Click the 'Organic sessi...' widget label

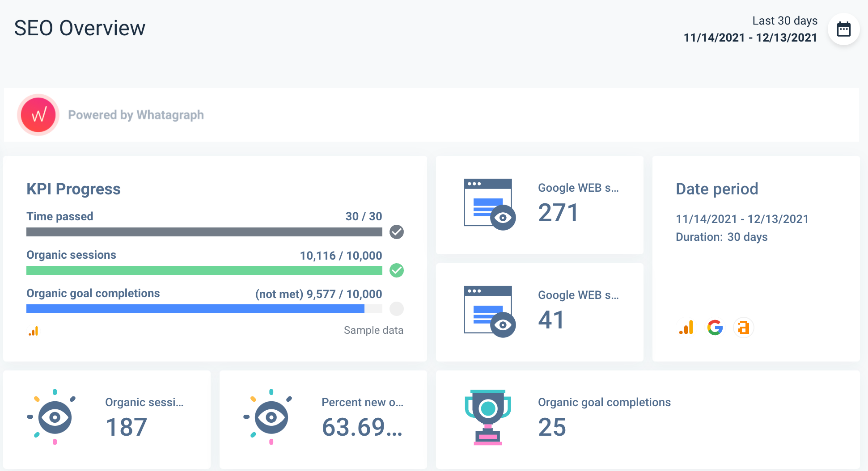[144, 402]
